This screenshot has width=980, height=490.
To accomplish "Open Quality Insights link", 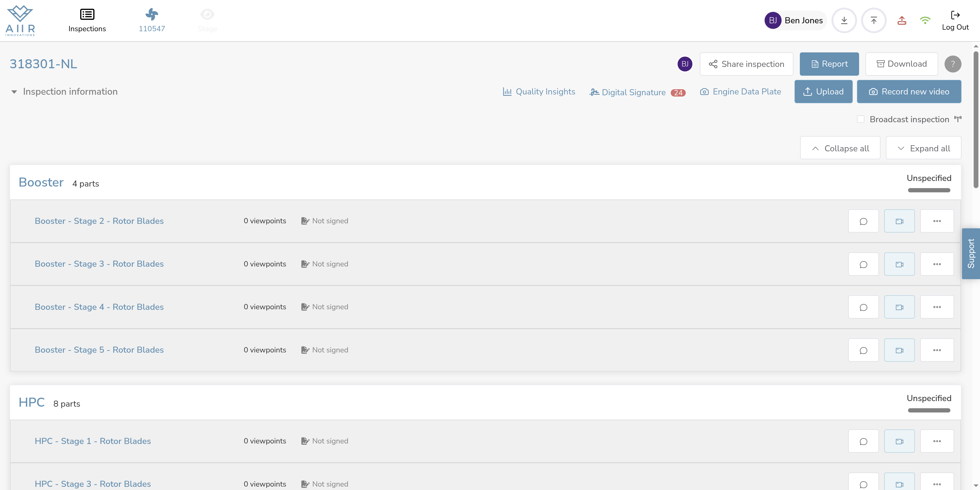I will pos(539,92).
